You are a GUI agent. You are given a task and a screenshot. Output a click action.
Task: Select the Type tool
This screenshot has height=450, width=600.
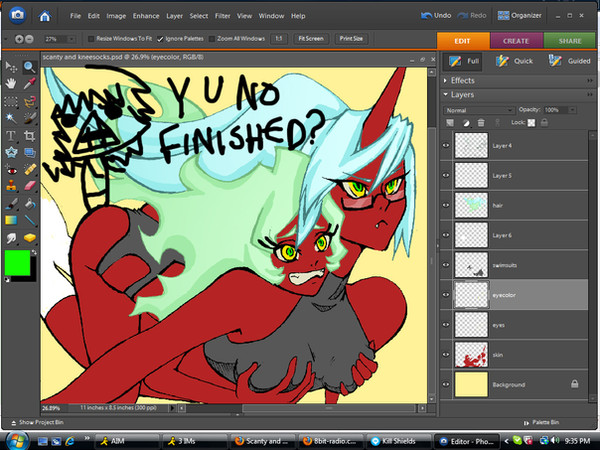[x=11, y=134]
